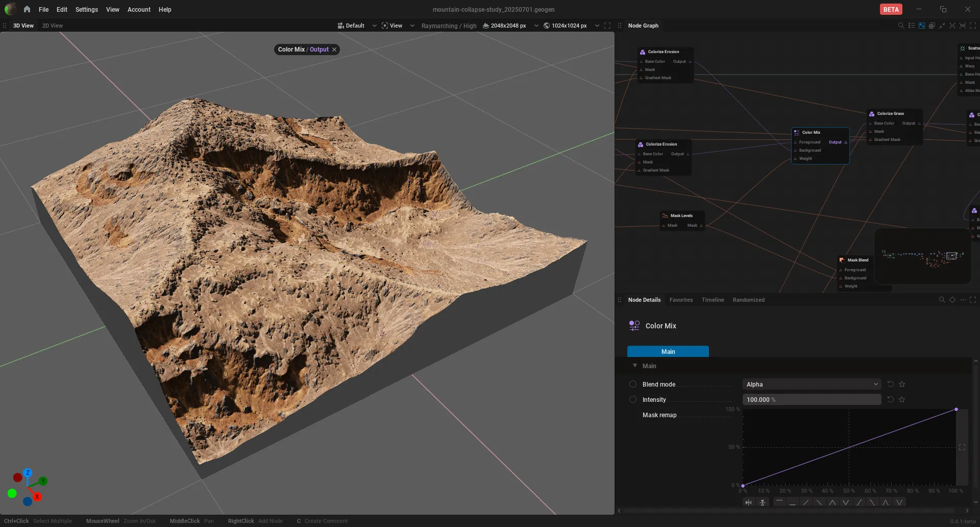Click the 100 percent zoom icon in Node Graph

pyautogui.click(x=963, y=26)
